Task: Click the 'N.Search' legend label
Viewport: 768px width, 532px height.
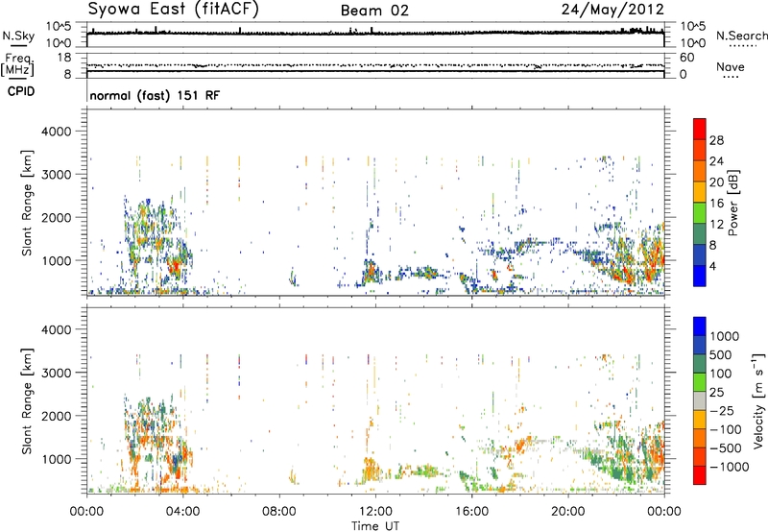Action: 742,36
